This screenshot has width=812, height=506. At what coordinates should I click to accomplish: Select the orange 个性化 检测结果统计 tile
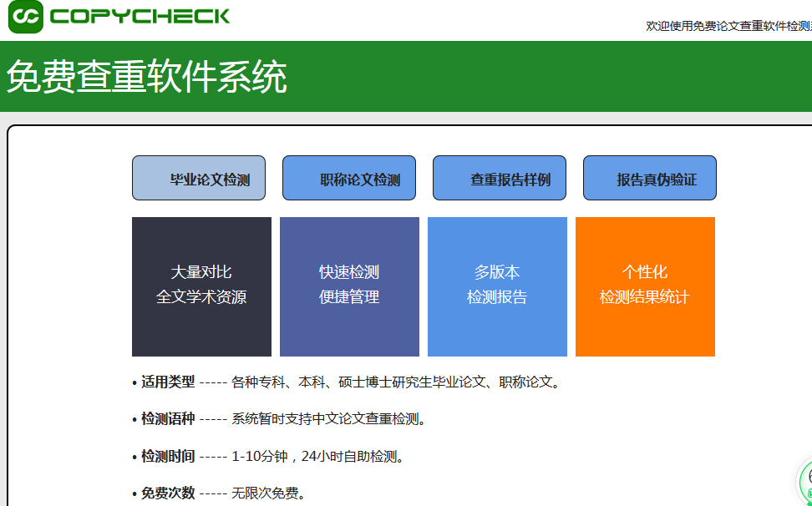645,286
